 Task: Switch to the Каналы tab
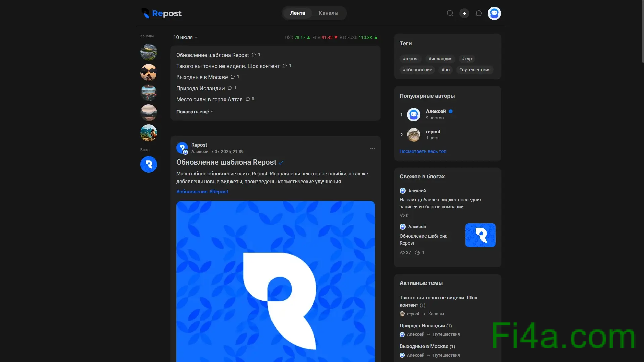coord(328,13)
